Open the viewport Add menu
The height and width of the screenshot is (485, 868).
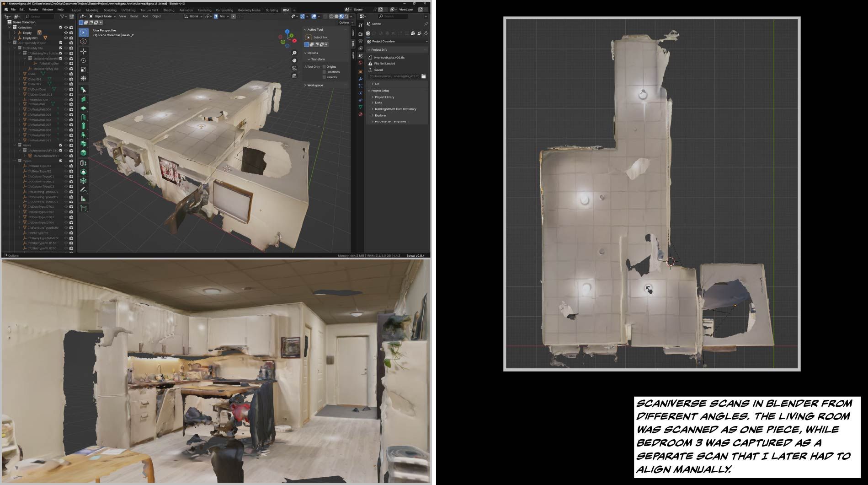coord(145,16)
